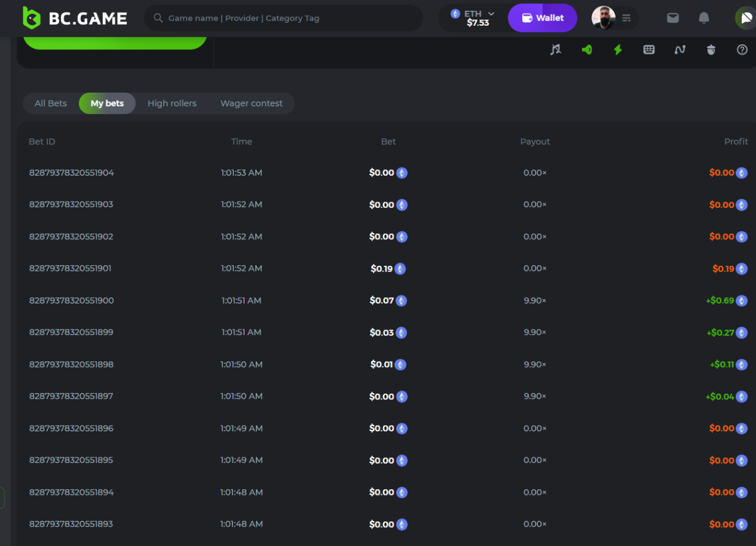Image resolution: width=756 pixels, height=546 pixels.
Task: Open the live stats curve icon
Action: 680,50
